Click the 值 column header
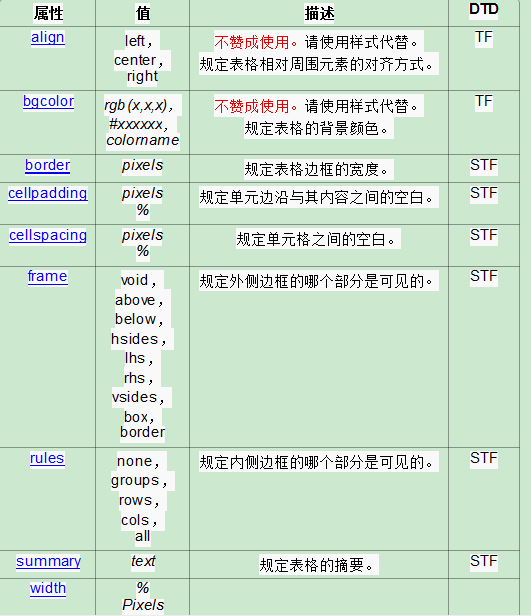The height and width of the screenshot is (616, 531). point(143,13)
